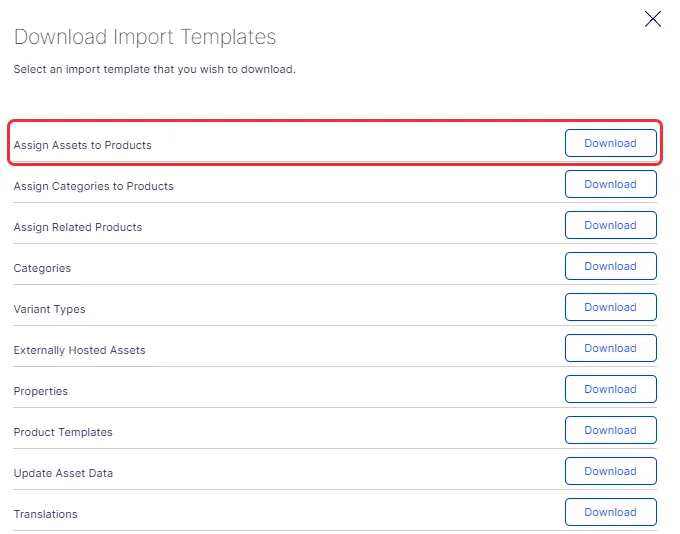Select the 'Update Asset Data' label
This screenshot has width=680, height=534.
63,473
